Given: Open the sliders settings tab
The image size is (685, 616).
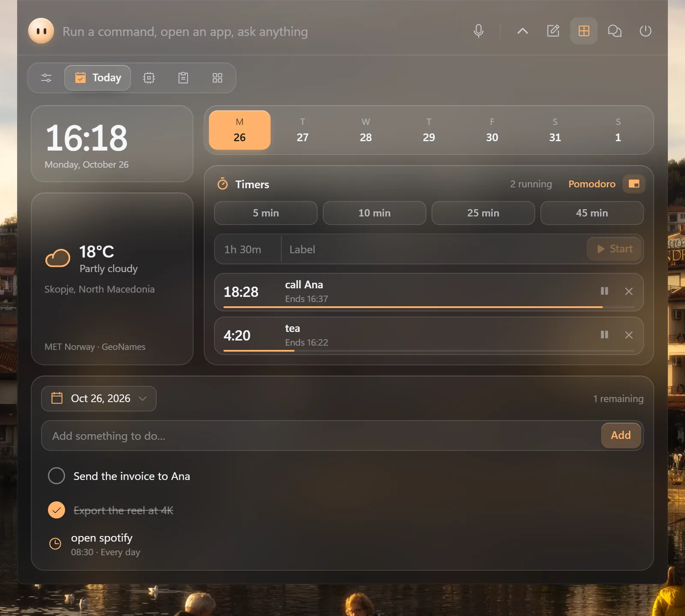Looking at the screenshot, I should pos(46,78).
